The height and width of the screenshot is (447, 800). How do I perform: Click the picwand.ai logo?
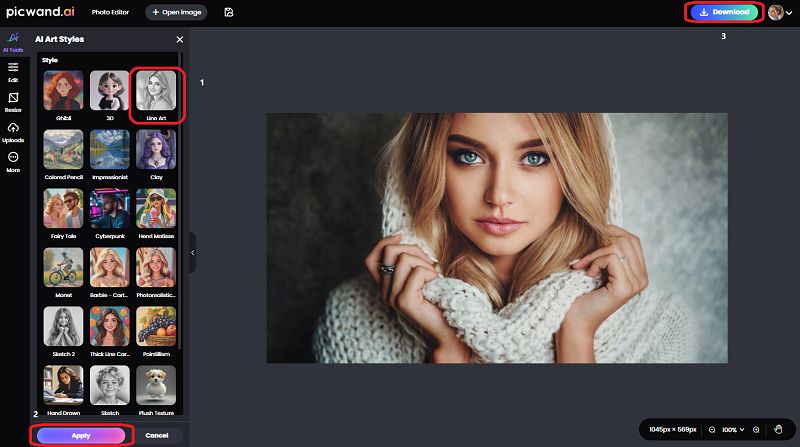(x=40, y=12)
